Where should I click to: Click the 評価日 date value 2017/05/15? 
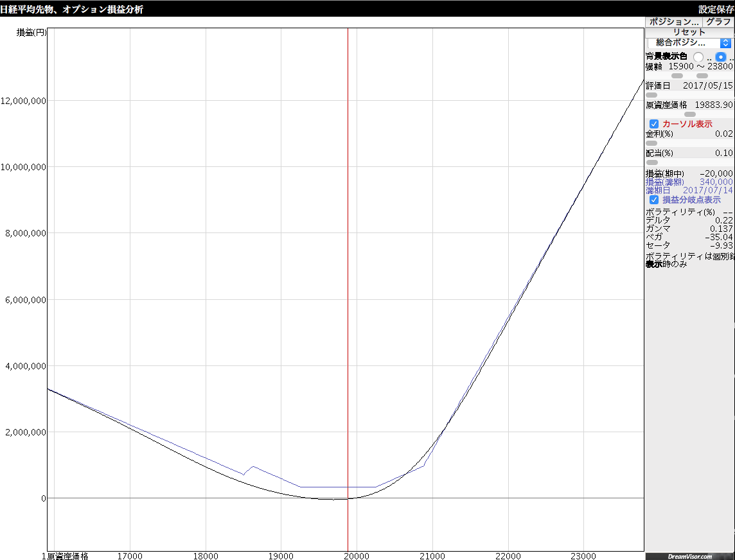pos(707,85)
